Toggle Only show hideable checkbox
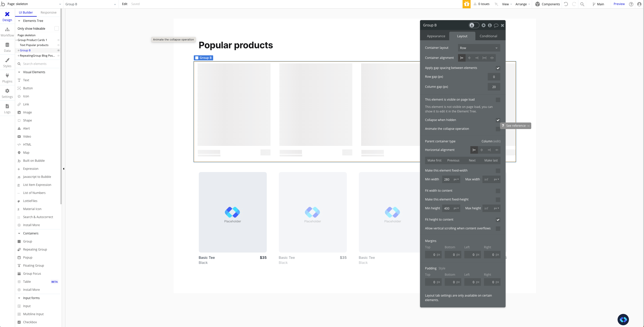Screen dimensions: 644x327 57,28
